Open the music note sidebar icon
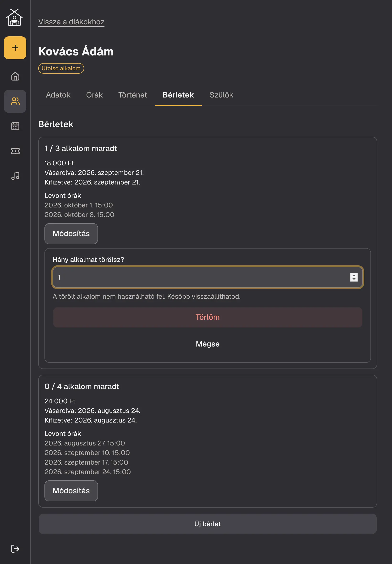The width and height of the screenshot is (392, 564). tap(15, 176)
